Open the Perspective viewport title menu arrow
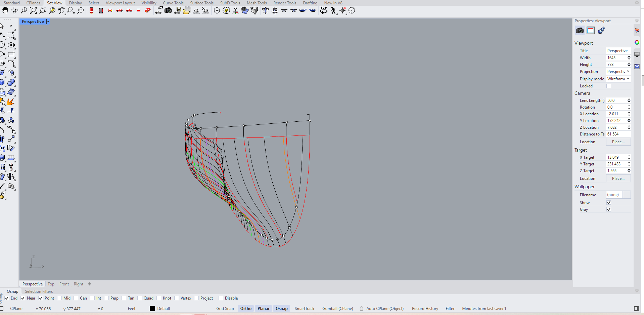Screen dimensions: 644x315 click(48, 22)
